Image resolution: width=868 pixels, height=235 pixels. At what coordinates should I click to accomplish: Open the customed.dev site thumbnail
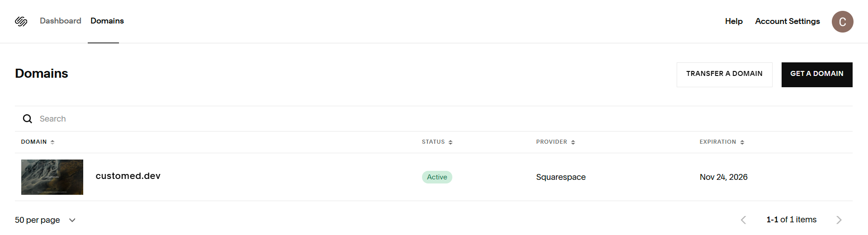(52, 177)
